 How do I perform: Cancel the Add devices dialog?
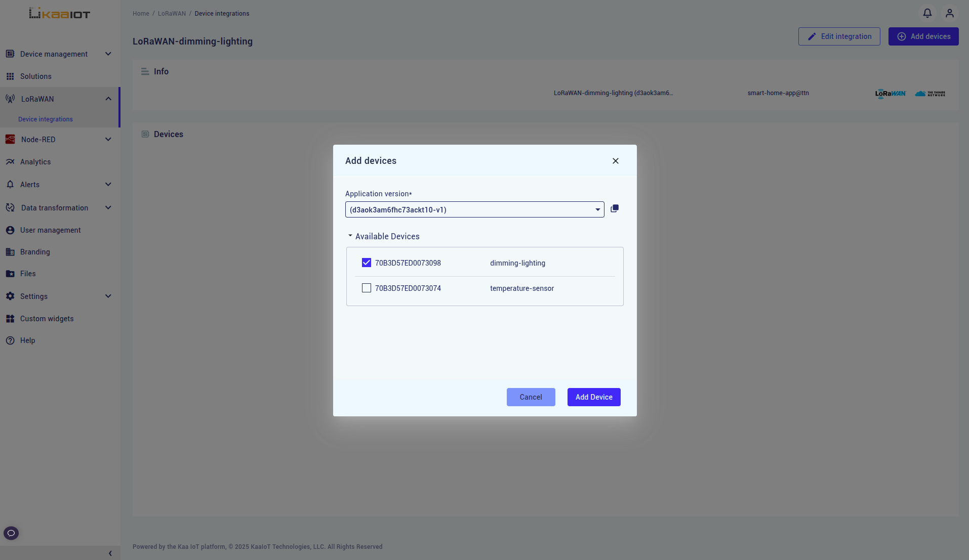[x=531, y=397]
